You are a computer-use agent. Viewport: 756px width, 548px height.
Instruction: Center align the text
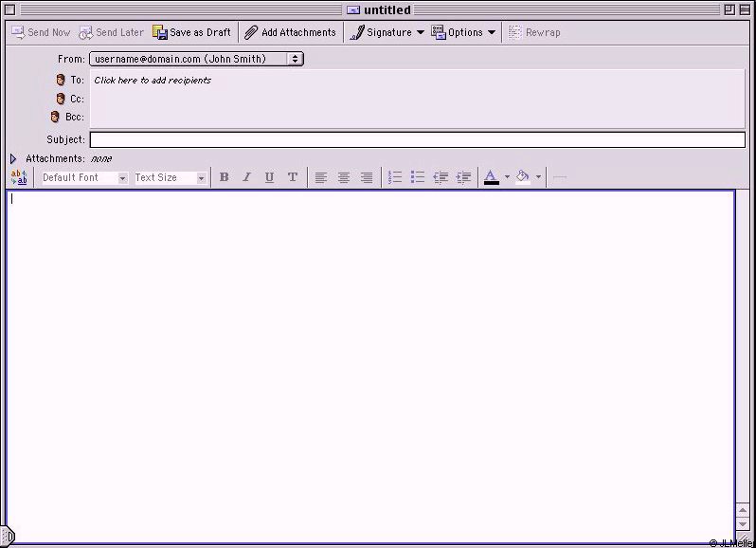pos(344,177)
